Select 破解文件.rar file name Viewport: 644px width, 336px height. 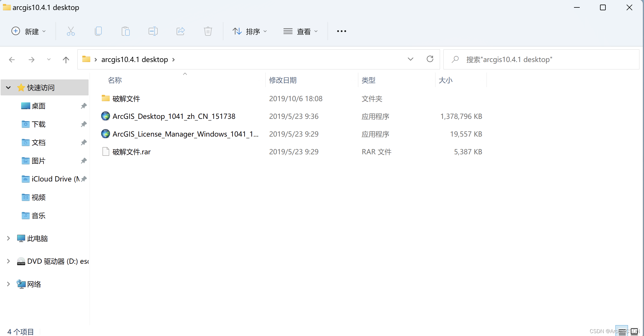pyautogui.click(x=131, y=152)
